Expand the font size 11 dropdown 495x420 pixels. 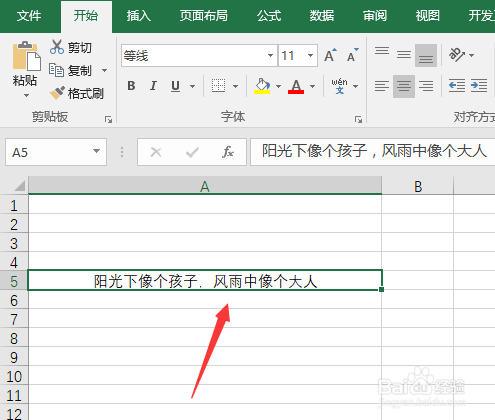[x=310, y=55]
